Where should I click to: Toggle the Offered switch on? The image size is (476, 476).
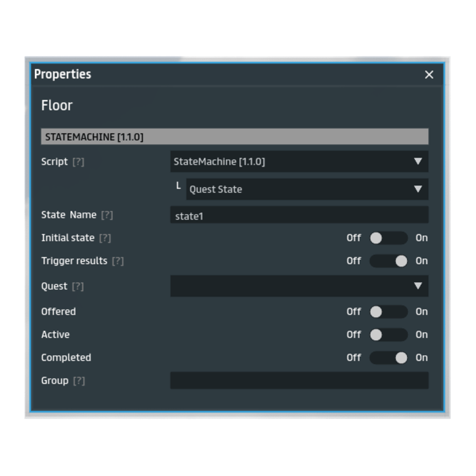point(388,312)
